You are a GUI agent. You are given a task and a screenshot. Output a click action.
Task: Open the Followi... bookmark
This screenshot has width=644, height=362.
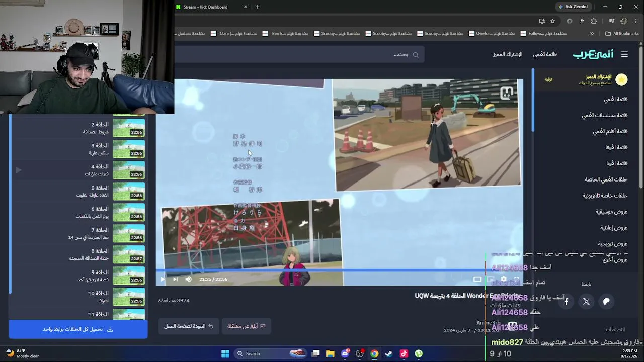pyautogui.click(x=544, y=34)
